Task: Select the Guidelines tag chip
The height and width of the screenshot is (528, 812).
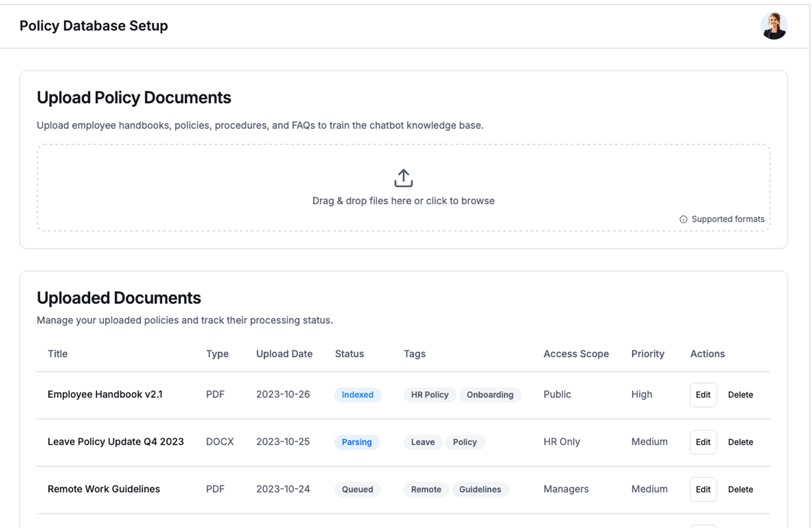Action: click(480, 489)
